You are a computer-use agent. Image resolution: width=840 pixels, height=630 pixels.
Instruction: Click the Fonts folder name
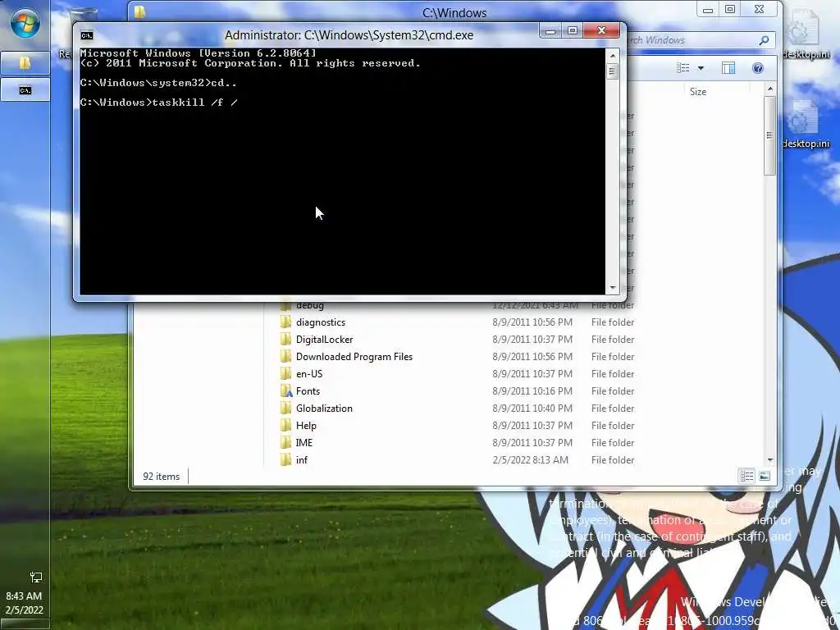[308, 391]
